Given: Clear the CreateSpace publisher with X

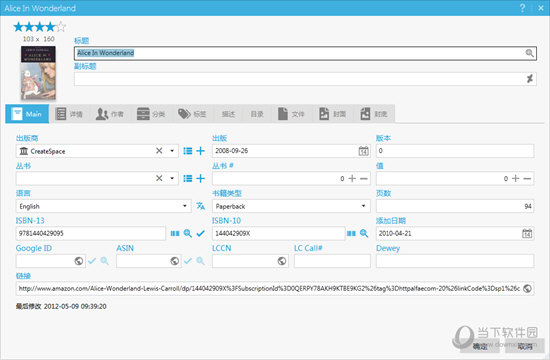Looking at the screenshot, I should coord(159,151).
